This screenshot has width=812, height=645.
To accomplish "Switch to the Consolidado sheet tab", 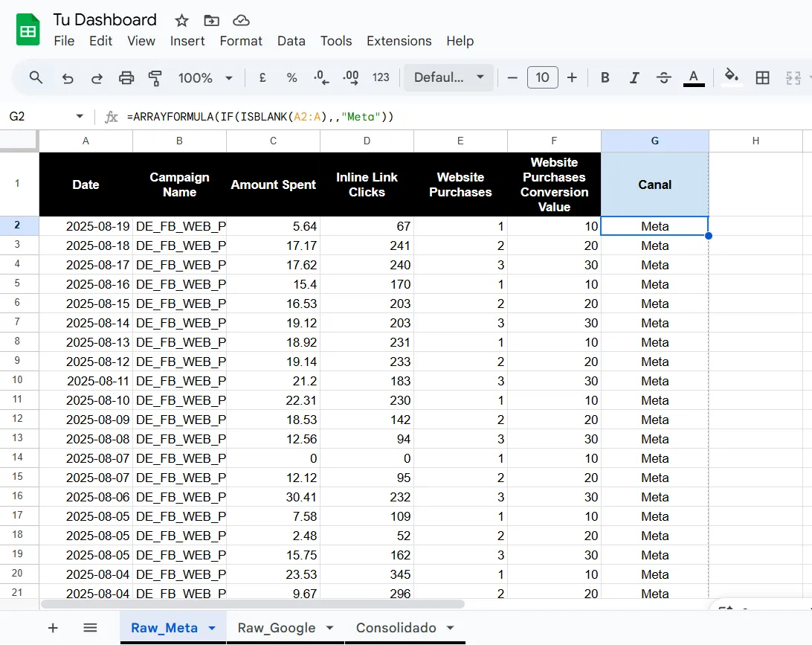I will [396, 628].
